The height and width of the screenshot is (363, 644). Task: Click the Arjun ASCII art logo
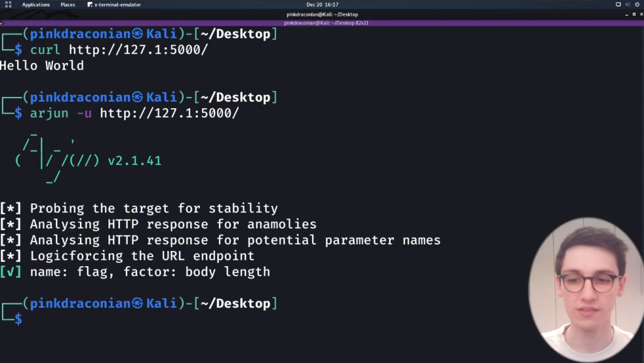tap(57, 158)
